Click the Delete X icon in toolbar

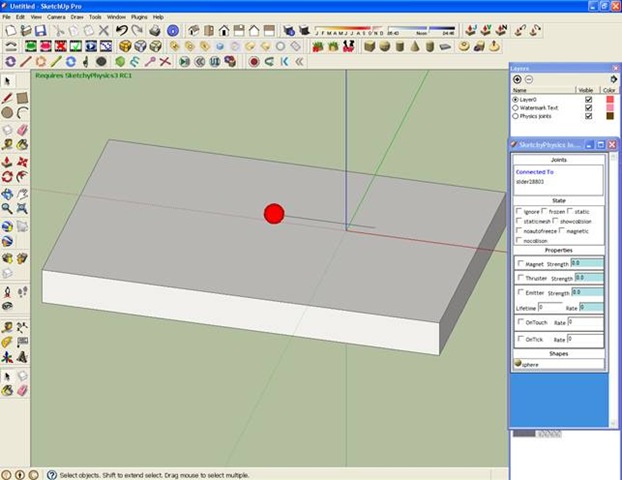coord(104,31)
